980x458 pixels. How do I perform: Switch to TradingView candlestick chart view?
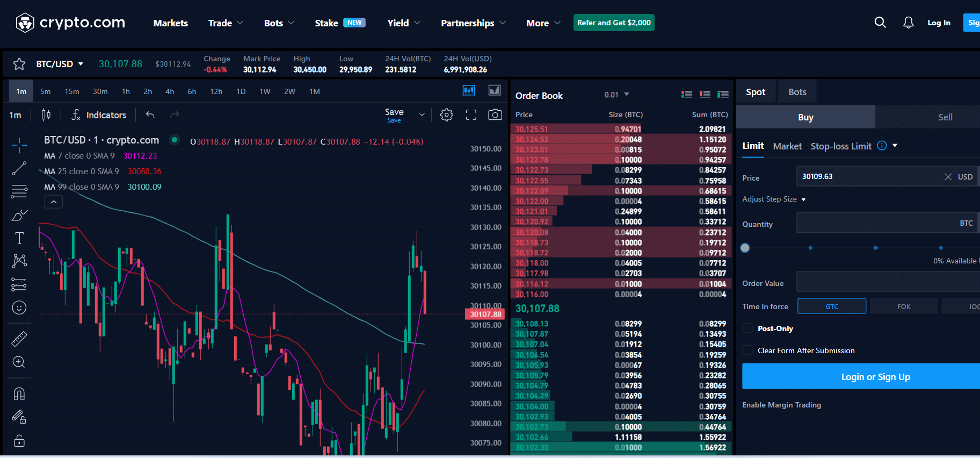[469, 90]
